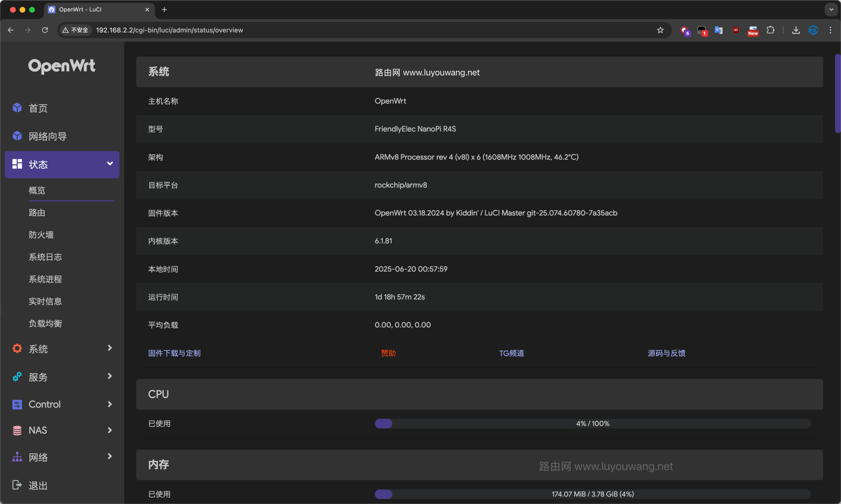Bookmark this page with the star icon
Image resolution: width=841 pixels, height=504 pixels.
pyautogui.click(x=660, y=30)
